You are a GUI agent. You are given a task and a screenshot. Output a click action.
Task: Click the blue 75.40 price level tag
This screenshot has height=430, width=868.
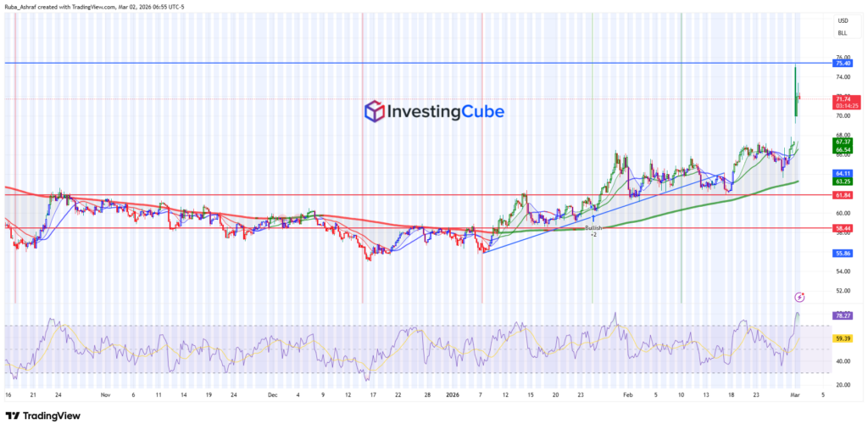click(x=842, y=64)
